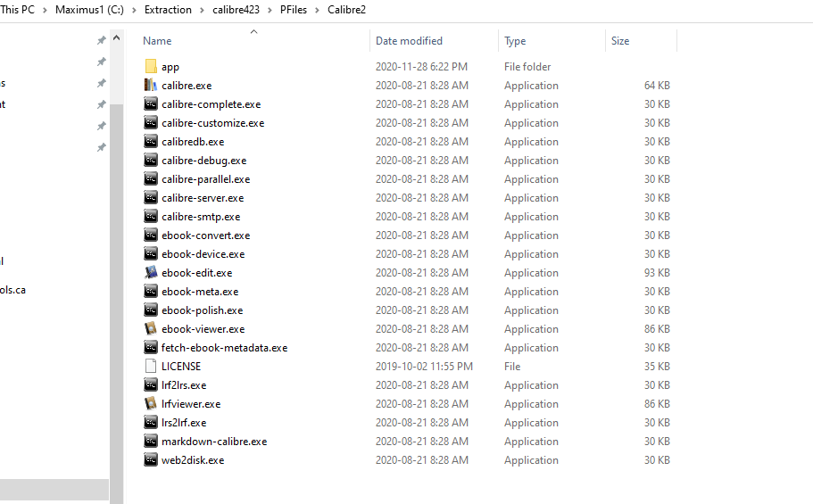Select calibre-customize.exe file name

tap(213, 123)
